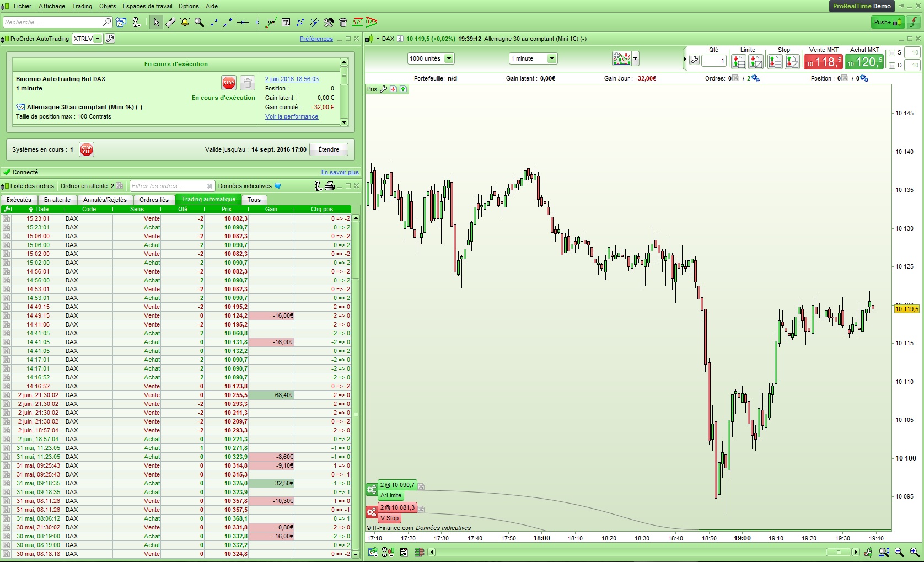Delete the Binomio trading system
This screenshot has height=562, width=924.
click(248, 83)
